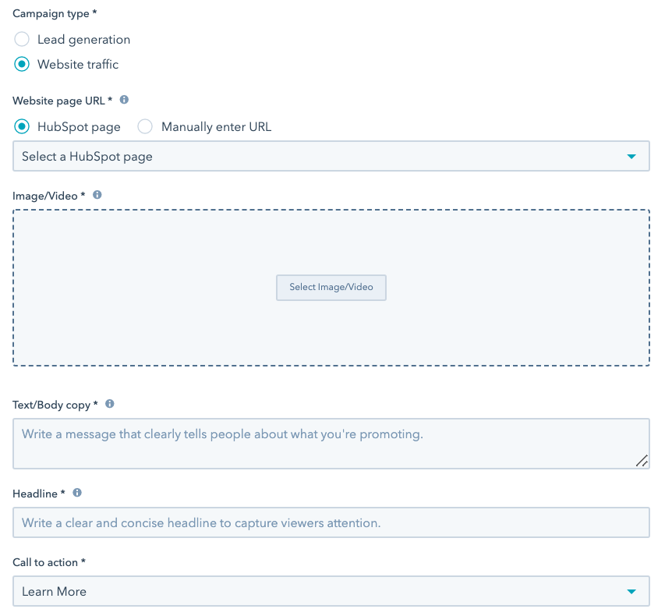Viewport: 672px width, 616px height.
Task: Open the Select a HubSpot page dropdown
Action: pos(331,157)
